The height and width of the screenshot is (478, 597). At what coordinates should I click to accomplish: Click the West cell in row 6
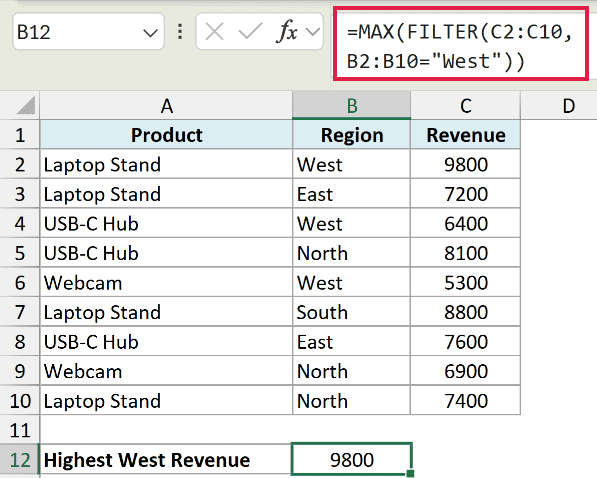351,282
